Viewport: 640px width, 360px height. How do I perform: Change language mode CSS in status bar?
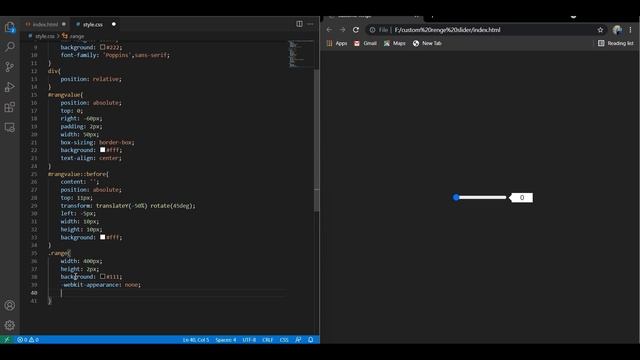click(x=284, y=340)
